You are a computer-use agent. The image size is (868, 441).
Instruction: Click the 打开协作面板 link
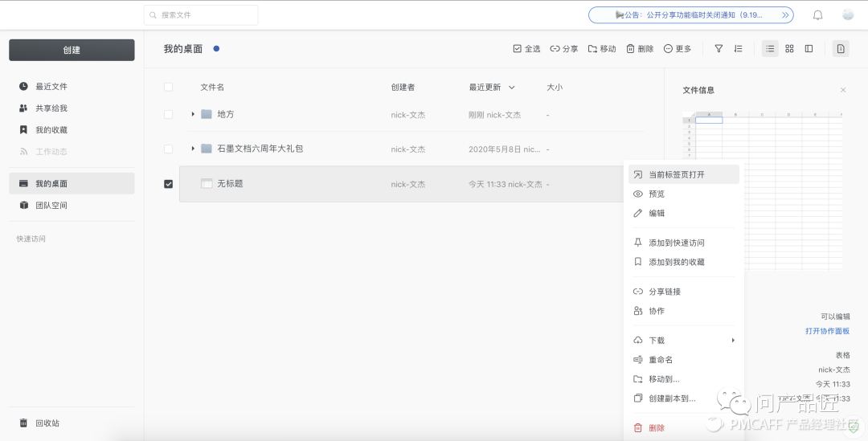click(x=828, y=331)
